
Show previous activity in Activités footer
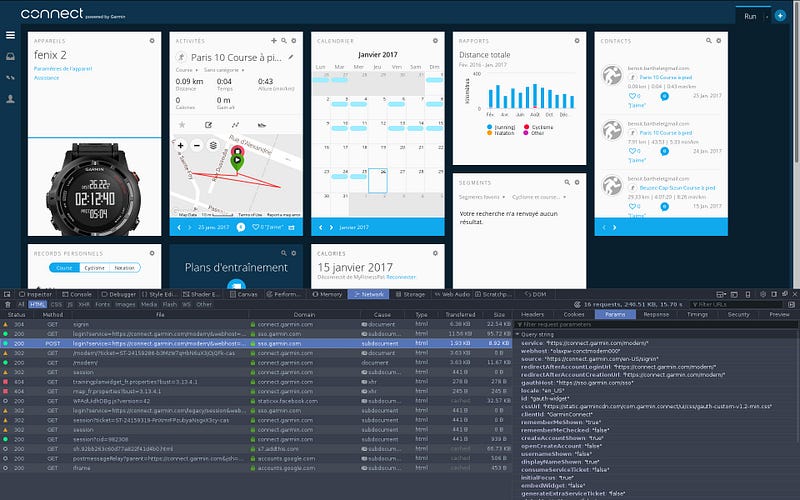[179, 227]
